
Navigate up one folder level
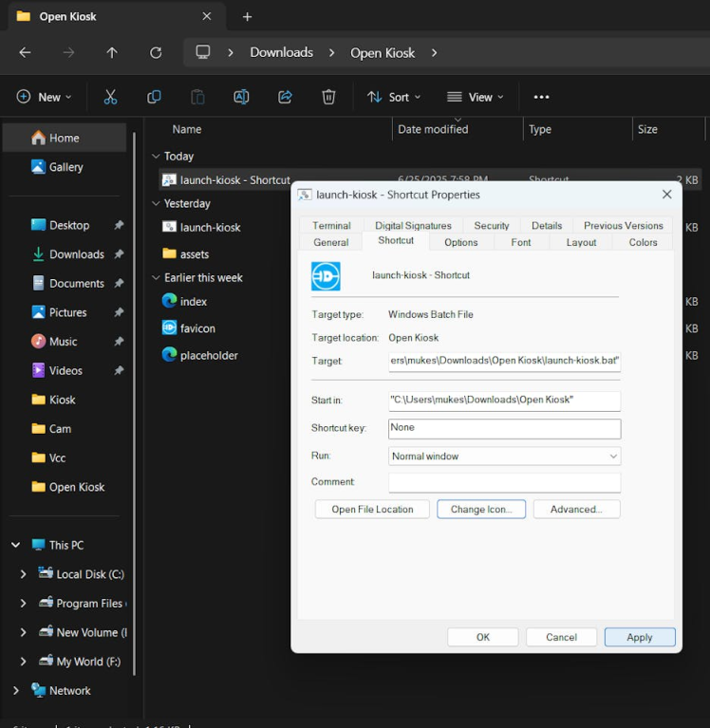coord(112,53)
